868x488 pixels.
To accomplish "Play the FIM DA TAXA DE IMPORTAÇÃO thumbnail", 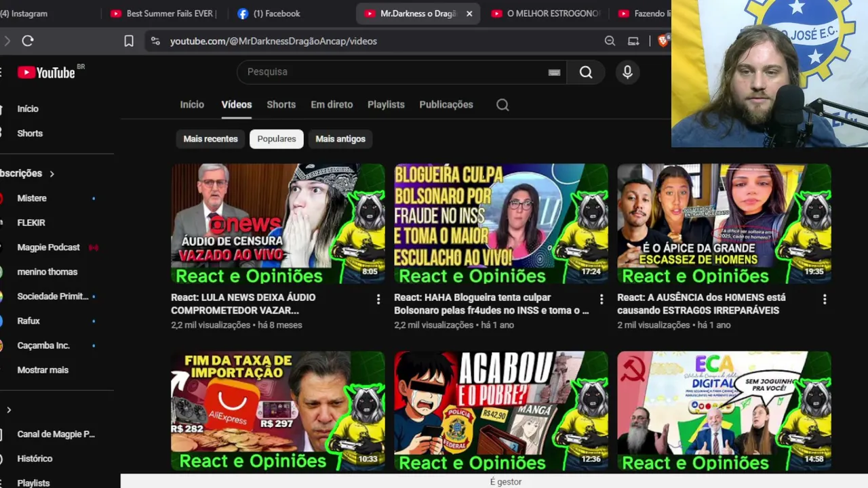I will click(x=278, y=411).
